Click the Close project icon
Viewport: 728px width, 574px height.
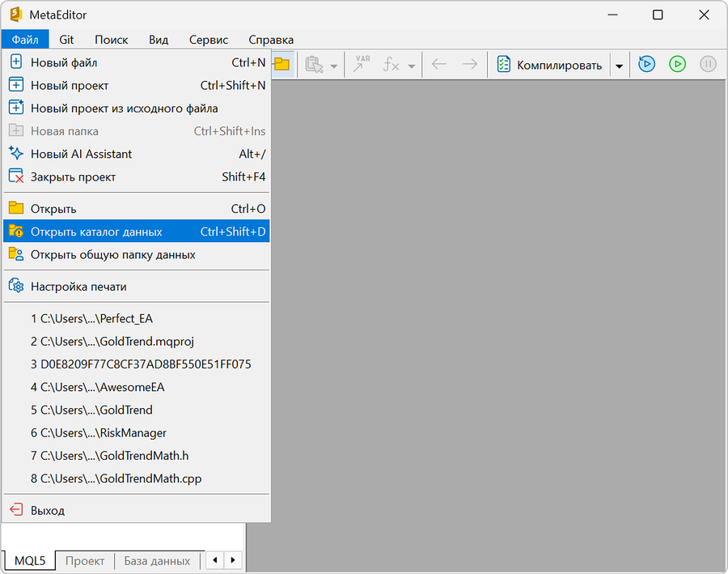[16, 176]
